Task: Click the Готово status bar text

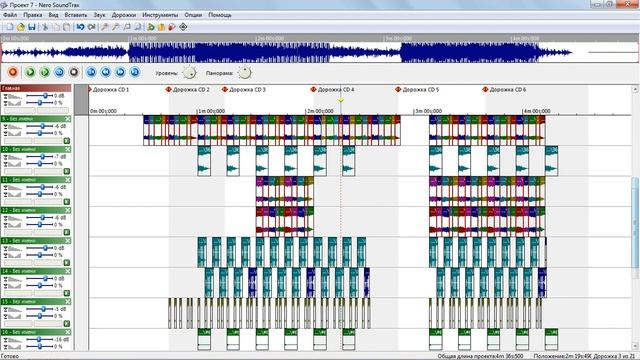Action: 10,356
